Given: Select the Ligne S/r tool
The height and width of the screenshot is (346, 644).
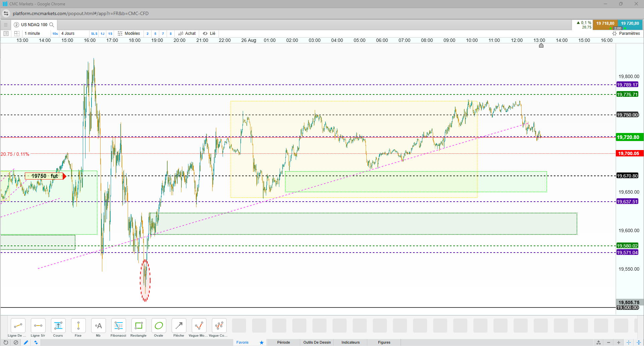Looking at the screenshot, I should pos(38,328).
